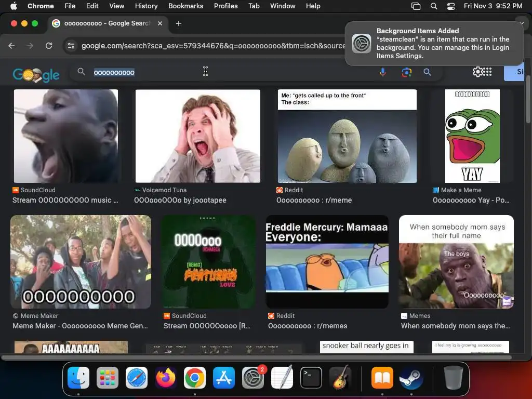Open the Profiles menu

(x=225, y=6)
